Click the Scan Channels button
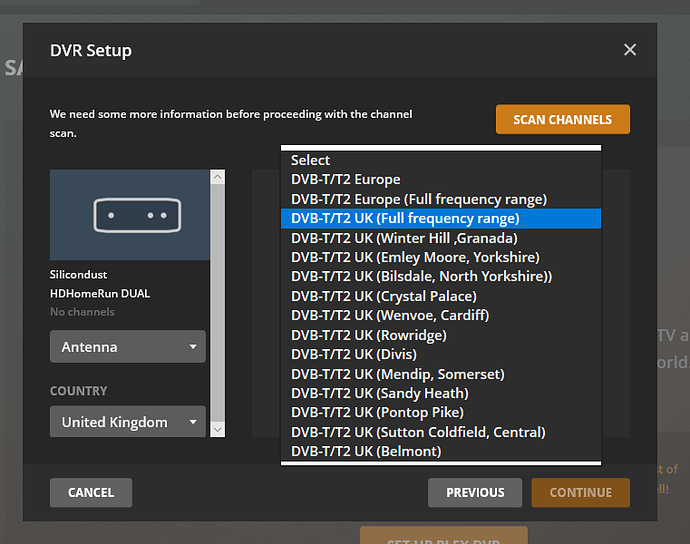The width and height of the screenshot is (690, 544). click(x=562, y=119)
